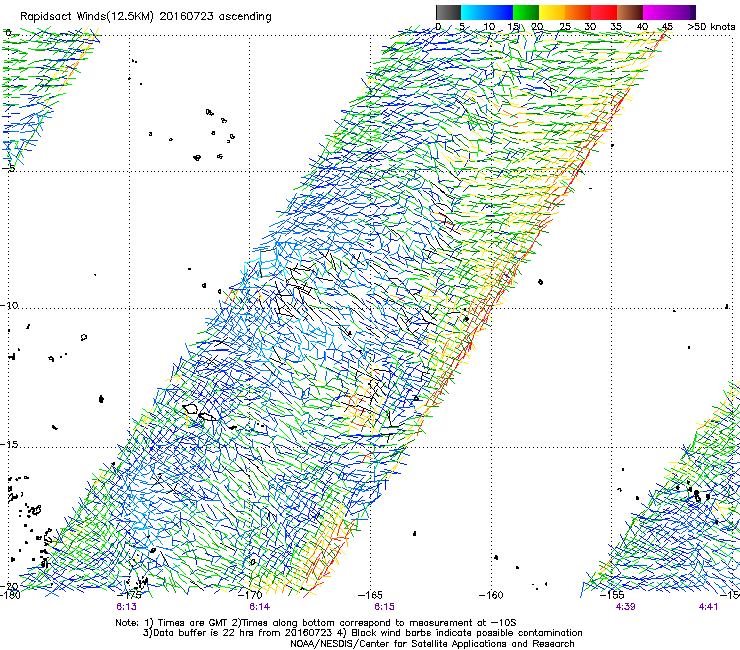Image resolution: width=740 pixels, height=650 pixels.
Task: Click the '35' legend scale label
Action: pyautogui.click(x=616, y=26)
